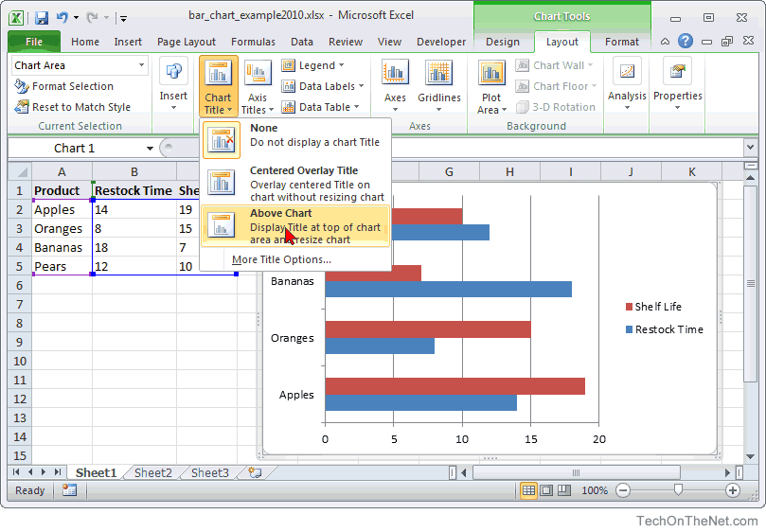This screenshot has width=766, height=532.
Task: Click the red Oranges Shelf Life bar
Action: point(428,329)
